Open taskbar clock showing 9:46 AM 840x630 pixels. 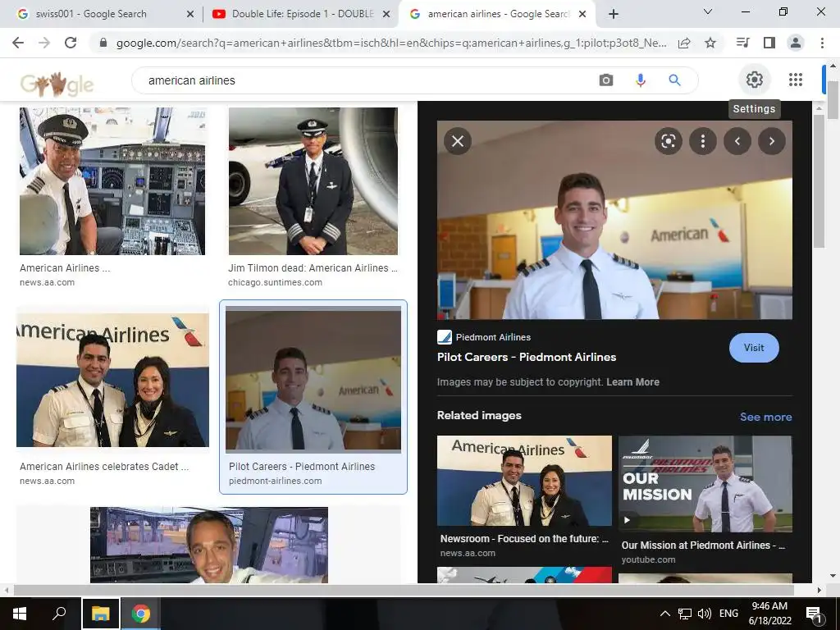(x=769, y=614)
